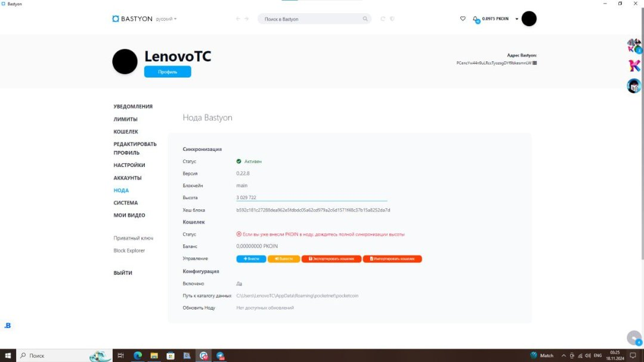Click the LenovoTC profile avatar
644x362 pixels.
[x=125, y=61]
